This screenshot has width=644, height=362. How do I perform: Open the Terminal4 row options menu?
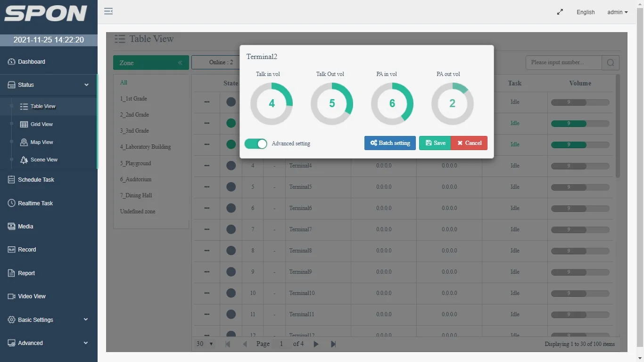(206, 166)
